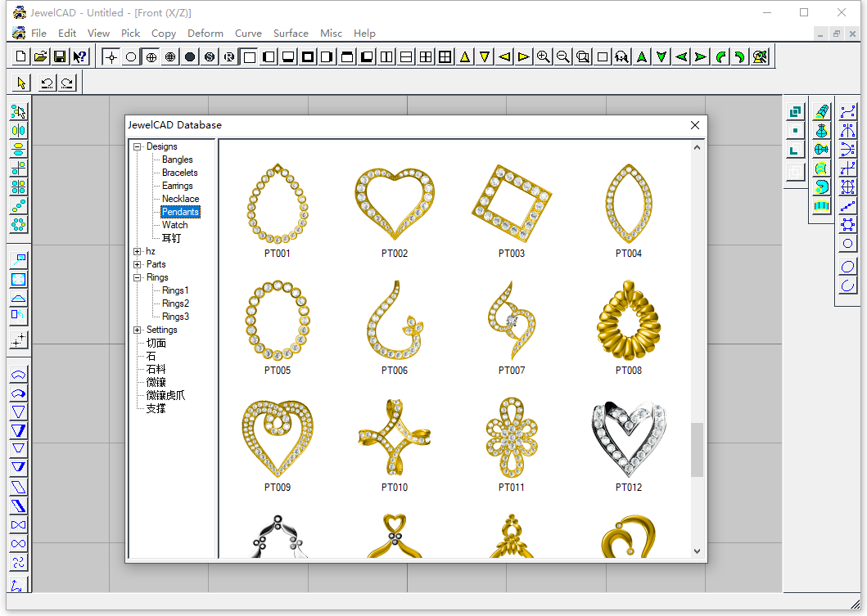Click the green curved counterclockwise rotate icon
The width and height of the screenshot is (867, 616).
[720, 56]
